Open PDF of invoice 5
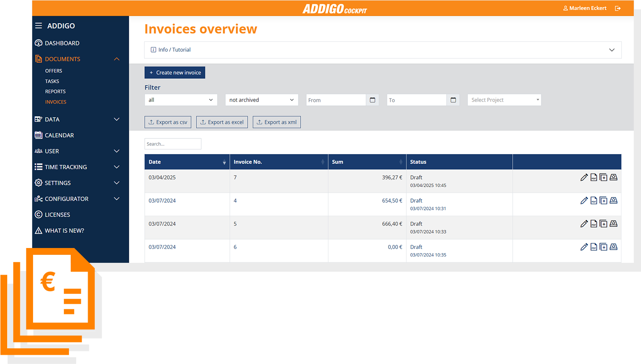The width and height of the screenshot is (641, 364). point(594,224)
